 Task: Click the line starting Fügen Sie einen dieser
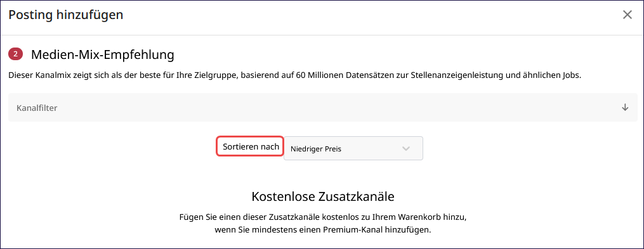(x=323, y=216)
